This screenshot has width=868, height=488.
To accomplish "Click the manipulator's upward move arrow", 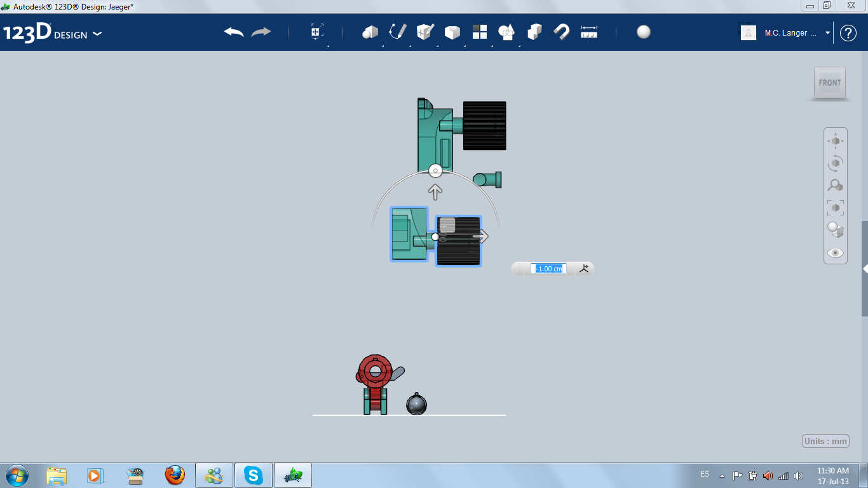I will [435, 191].
